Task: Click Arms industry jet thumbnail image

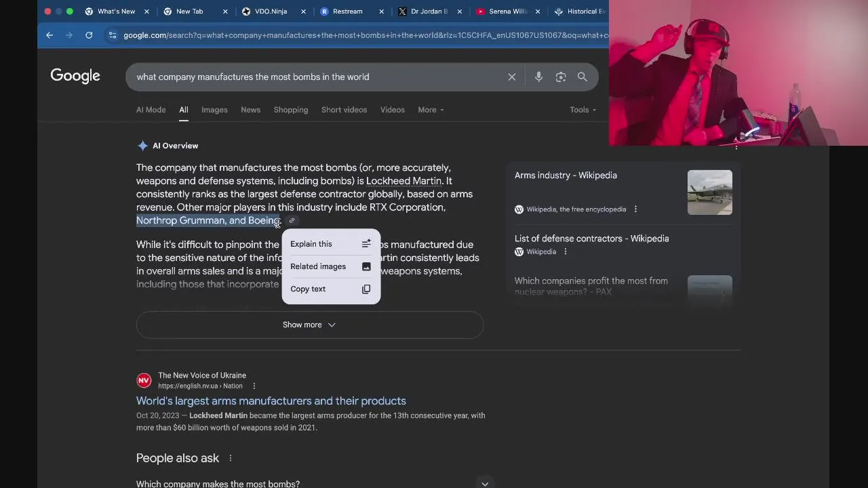Action: coord(709,192)
